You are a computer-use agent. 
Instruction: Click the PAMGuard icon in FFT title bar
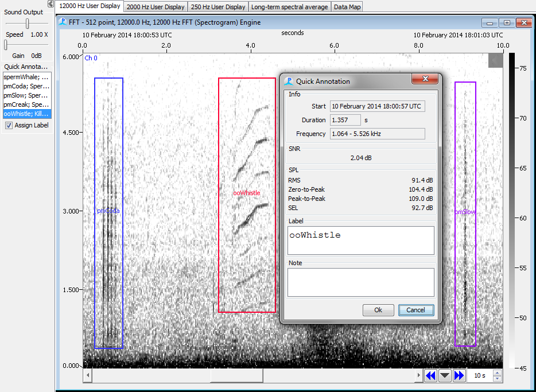pyautogui.click(x=63, y=22)
